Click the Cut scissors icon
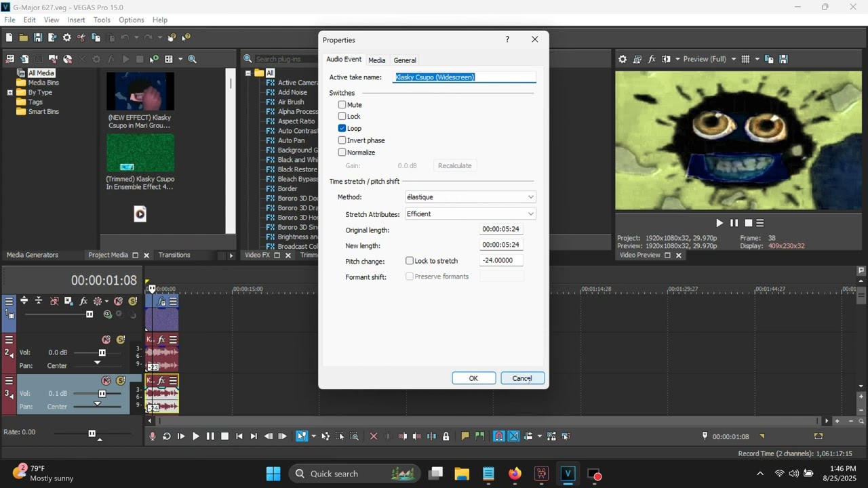Image resolution: width=868 pixels, height=488 pixels. (81, 38)
